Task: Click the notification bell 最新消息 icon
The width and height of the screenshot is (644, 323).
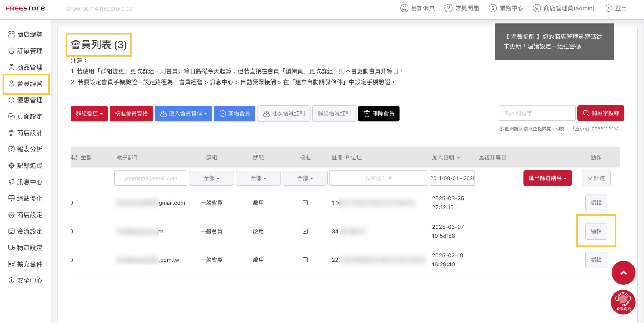Action: point(404,8)
